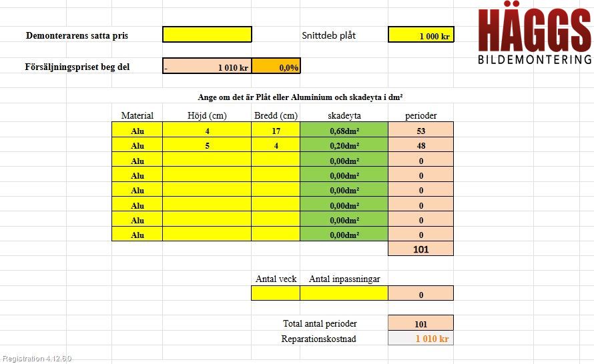The image size is (594, 364).
Task: Open the first row Alu material cell
Action: tap(137, 130)
